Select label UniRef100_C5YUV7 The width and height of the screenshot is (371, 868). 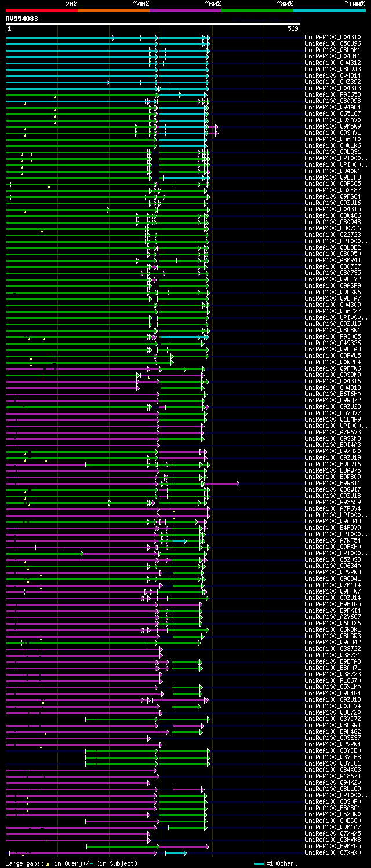pyautogui.click(x=333, y=413)
